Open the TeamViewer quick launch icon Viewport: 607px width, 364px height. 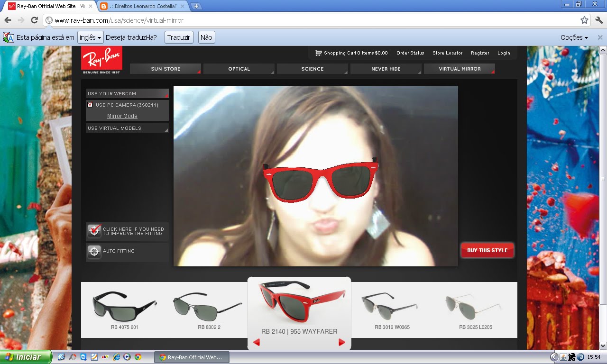[83, 357]
